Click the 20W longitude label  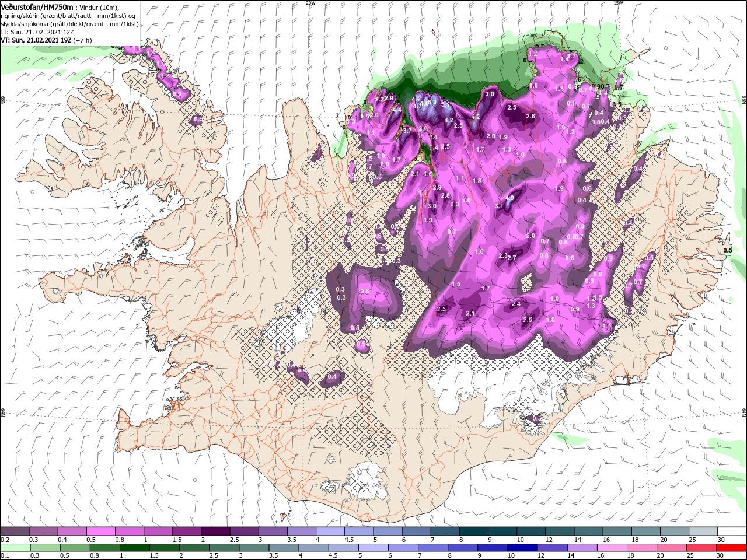click(310, 3)
